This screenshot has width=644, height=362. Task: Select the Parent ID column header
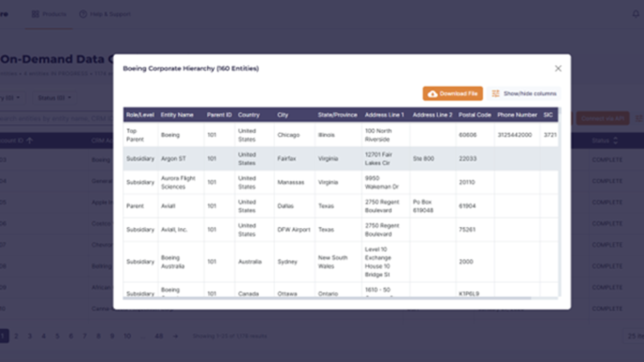(219, 115)
